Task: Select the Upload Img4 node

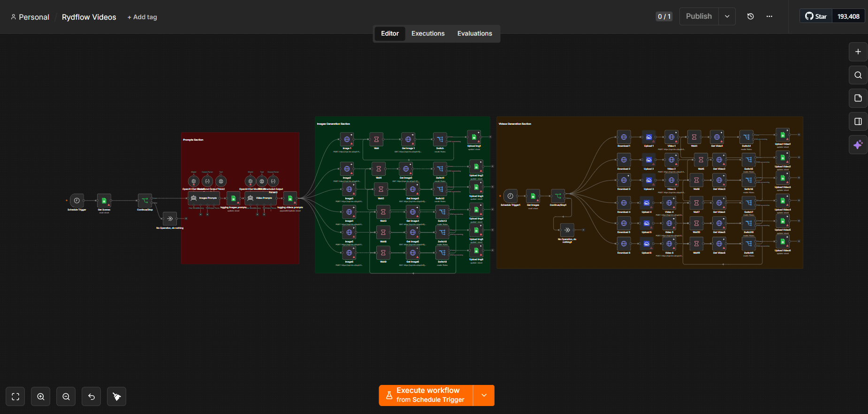Action: pyautogui.click(x=476, y=210)
